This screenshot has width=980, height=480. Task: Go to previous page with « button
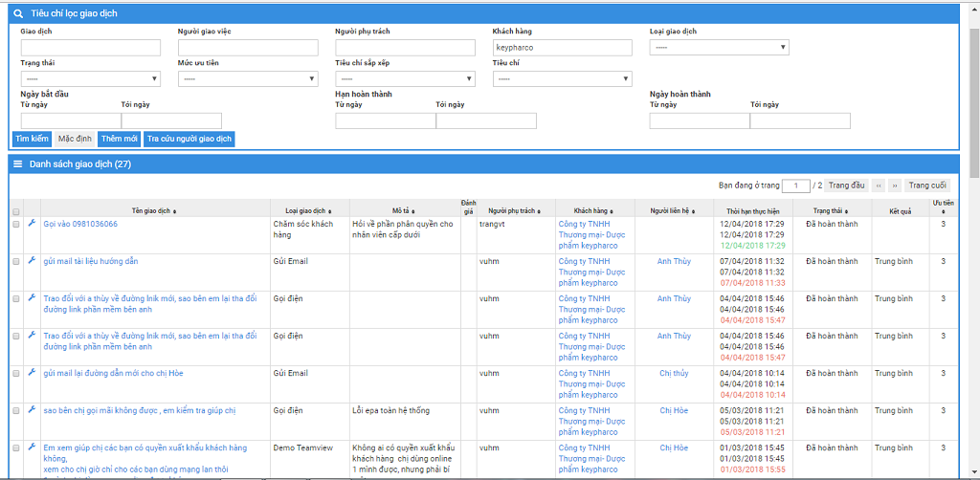(879, 185)
